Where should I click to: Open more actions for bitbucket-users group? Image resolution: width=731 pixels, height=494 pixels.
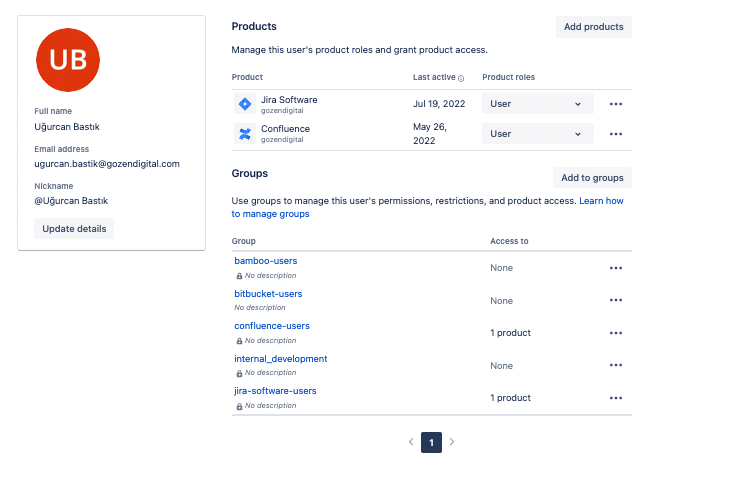(x=616, y=300)
